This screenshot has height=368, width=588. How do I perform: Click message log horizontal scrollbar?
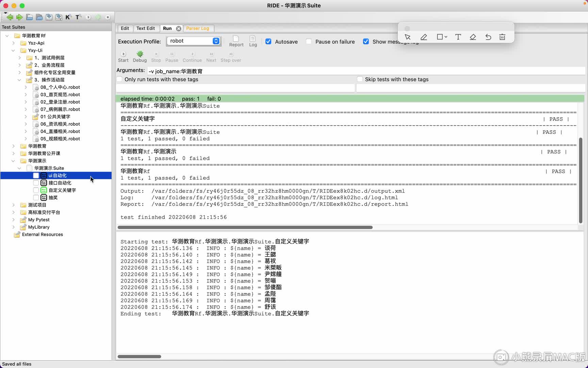(x=139, y=356)
